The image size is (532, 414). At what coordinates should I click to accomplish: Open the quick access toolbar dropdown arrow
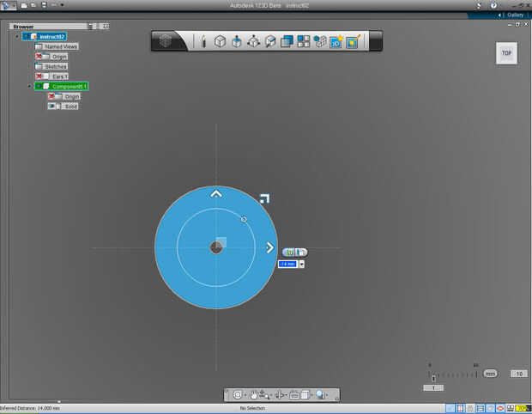point(62,5)
